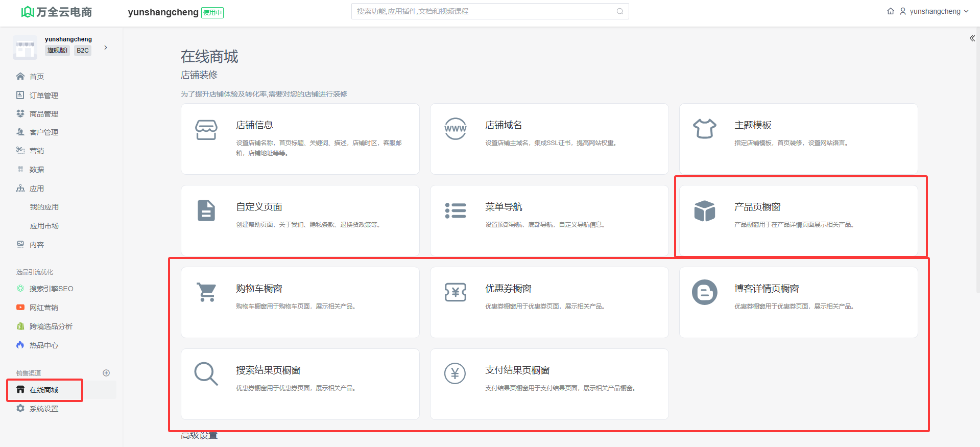
Task: Click the home icon in top bar
Action: point(890,11)
